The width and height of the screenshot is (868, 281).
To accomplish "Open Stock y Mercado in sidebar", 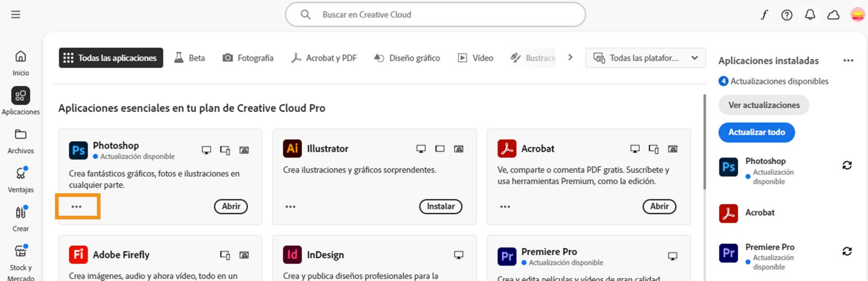I will coord(21,262).
